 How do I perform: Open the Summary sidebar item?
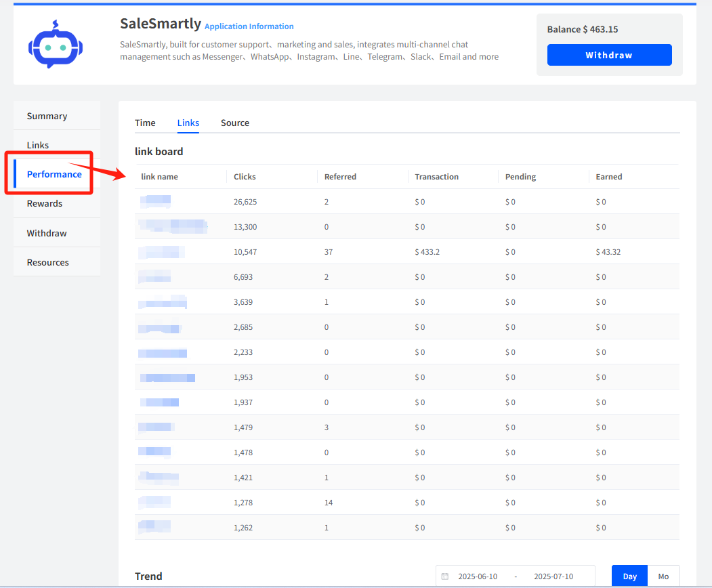pyautogui.click(x=47, y=116)
